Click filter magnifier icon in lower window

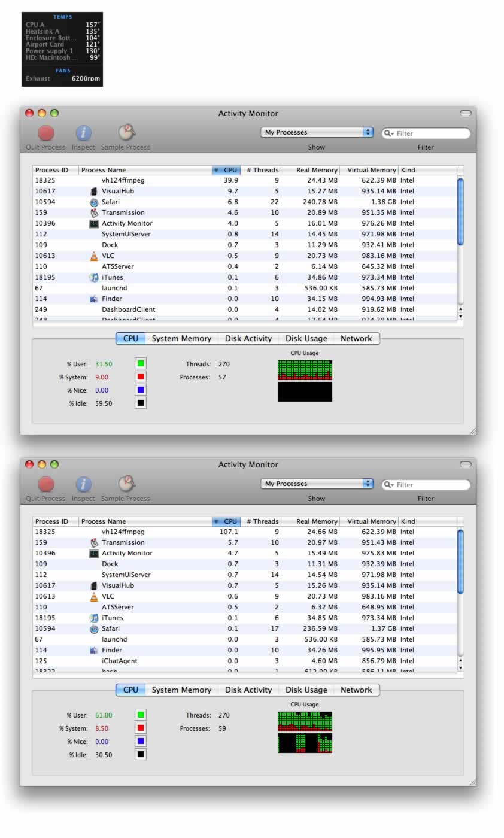point(389,485)
